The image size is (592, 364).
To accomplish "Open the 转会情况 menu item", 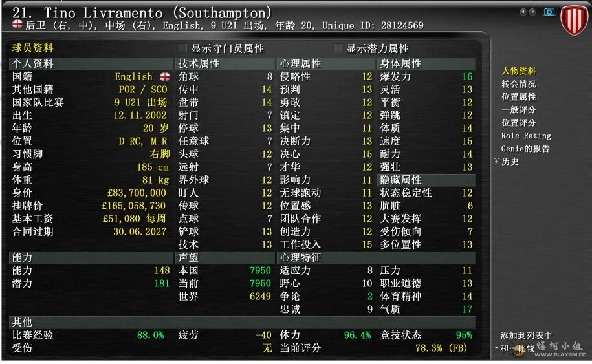I will click(519, 84).
